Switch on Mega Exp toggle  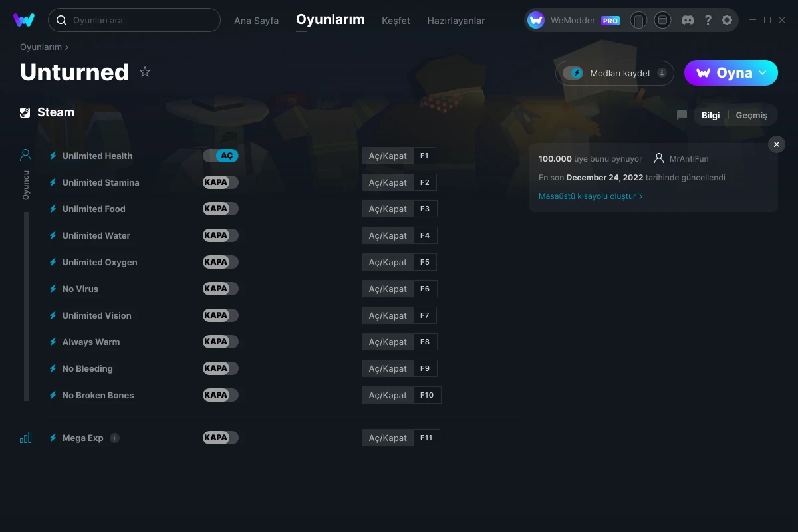coord(221,438)
